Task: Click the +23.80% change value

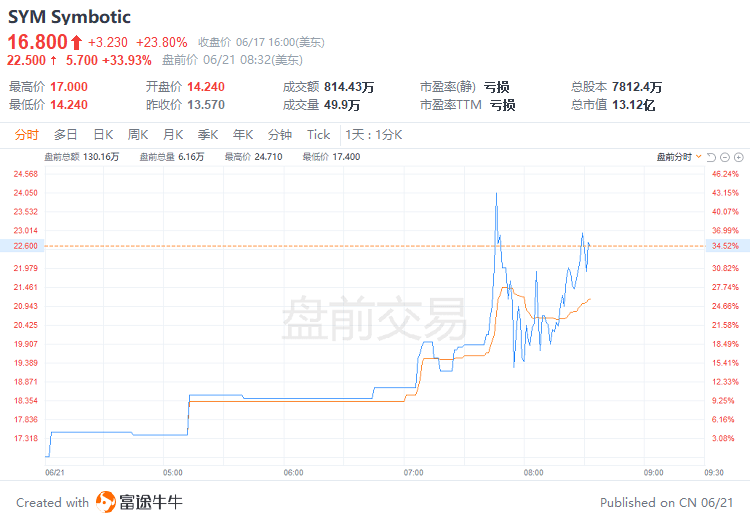Action: 162,42
